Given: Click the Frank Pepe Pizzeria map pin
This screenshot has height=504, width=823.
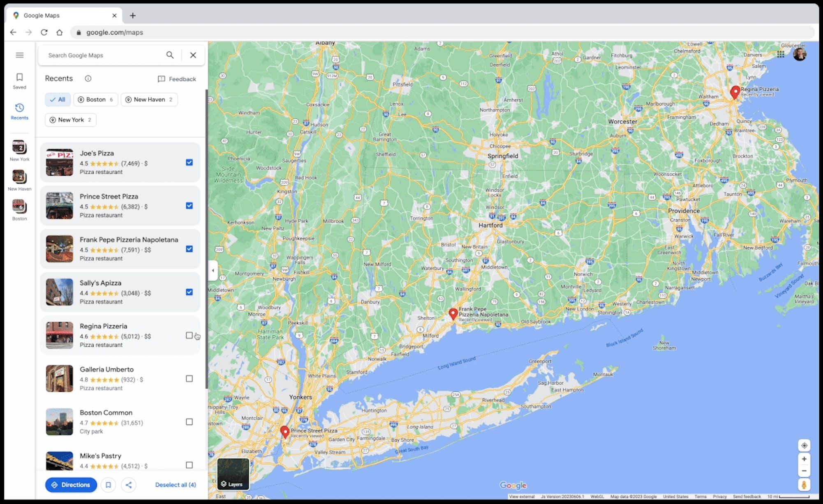Looking at the screenshot, I should pos(453,314).
